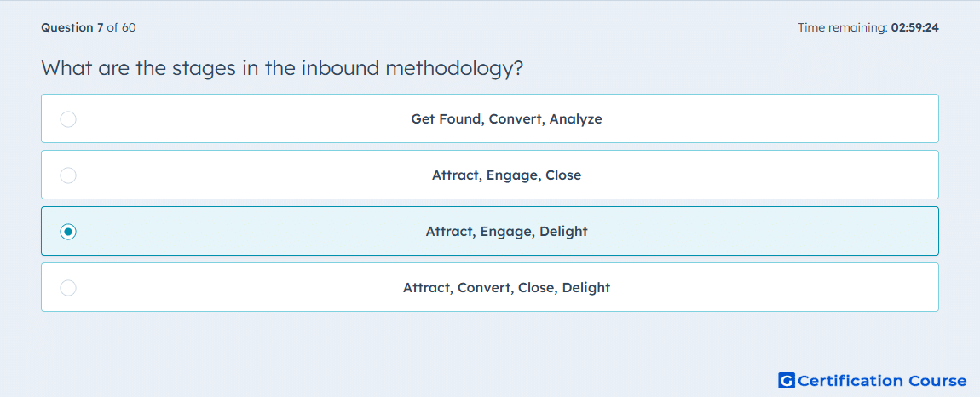Click the word 'Course' beside the G logo
The height and width of the screenshot is (397, 980).
(x=937, y=380)
